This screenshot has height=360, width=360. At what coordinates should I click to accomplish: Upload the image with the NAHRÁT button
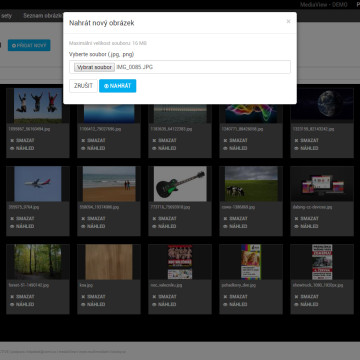118,86
